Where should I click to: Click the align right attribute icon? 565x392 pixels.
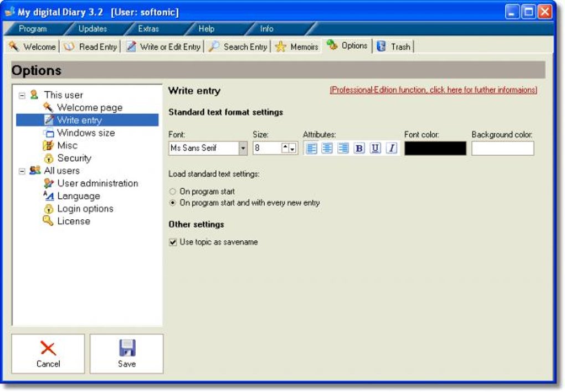[343, 148]
